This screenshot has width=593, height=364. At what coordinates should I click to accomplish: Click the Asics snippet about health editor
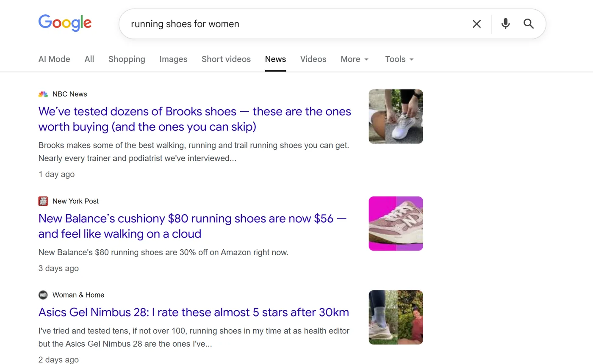click(x=194, y=337)
